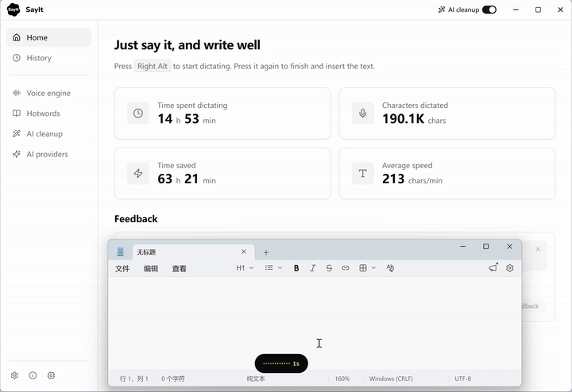572x392 pixels.
Task: Click the bottom-left settings gear icon
Action: coord(14,375)
